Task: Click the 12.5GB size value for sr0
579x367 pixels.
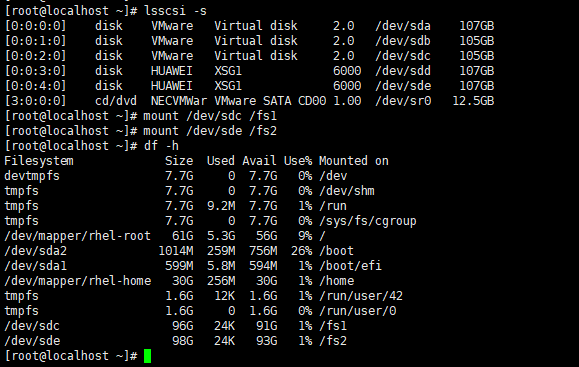Action: [x=473, y=101]
